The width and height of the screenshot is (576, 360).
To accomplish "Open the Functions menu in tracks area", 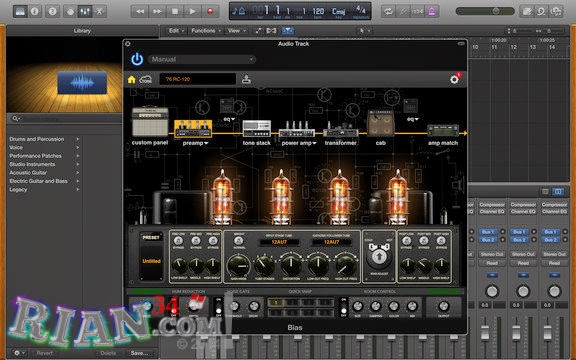I will pyautogui.click(x=205, y=30).
